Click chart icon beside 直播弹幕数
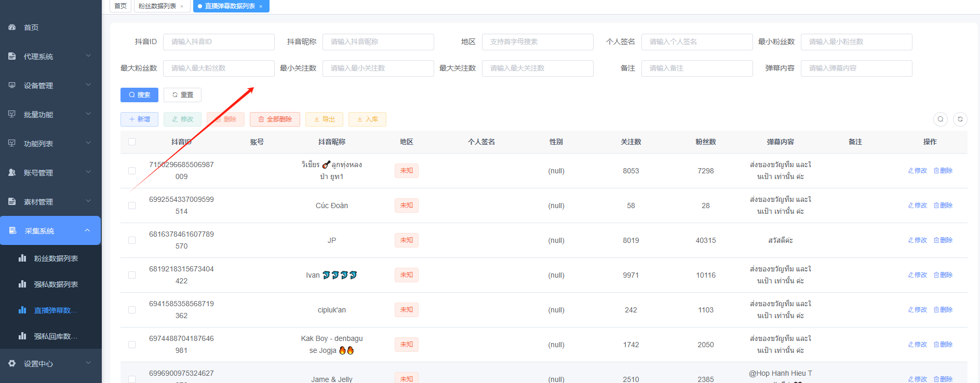980x383 pixels. pyautogui.click(x=22, y=310)
